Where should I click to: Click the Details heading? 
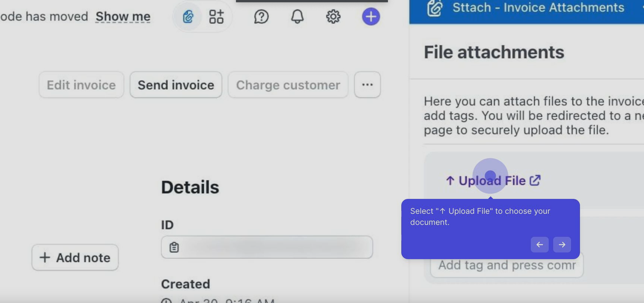pyautogui.click(x=190, y=187)
